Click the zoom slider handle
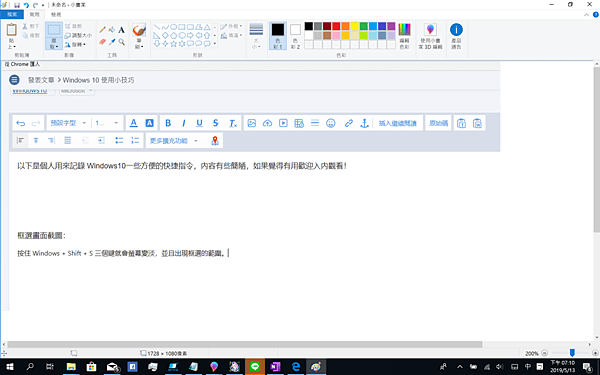The height and width of the screenshot is (375, 600). [572, 353]
